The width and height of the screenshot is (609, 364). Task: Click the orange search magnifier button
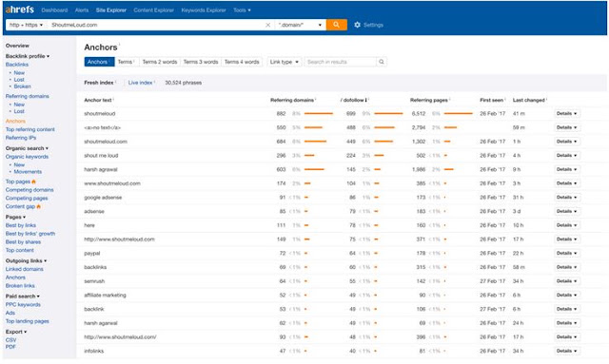336,25
